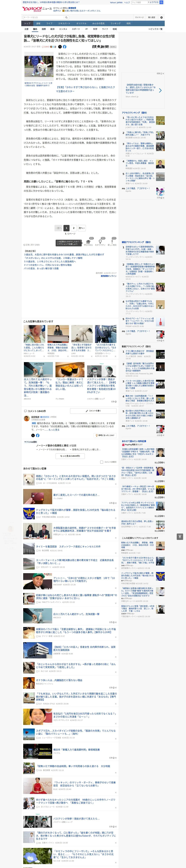Open the settings gear in the header

click(161, 18)
